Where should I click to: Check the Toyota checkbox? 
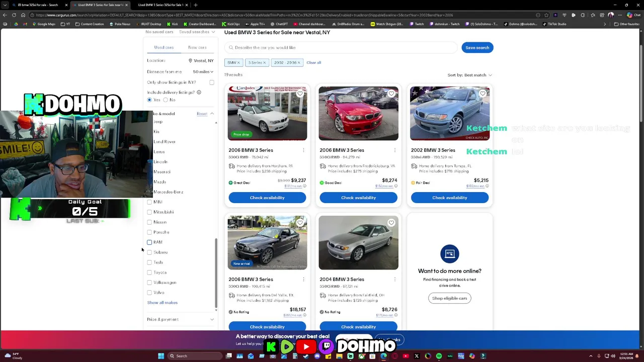149,273
